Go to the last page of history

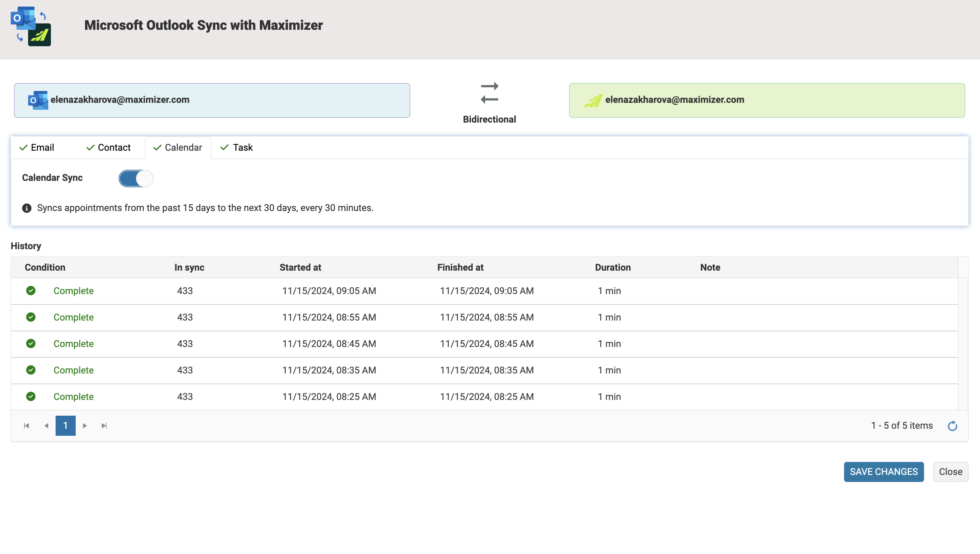pyautogui.click(x=104, y=426)
